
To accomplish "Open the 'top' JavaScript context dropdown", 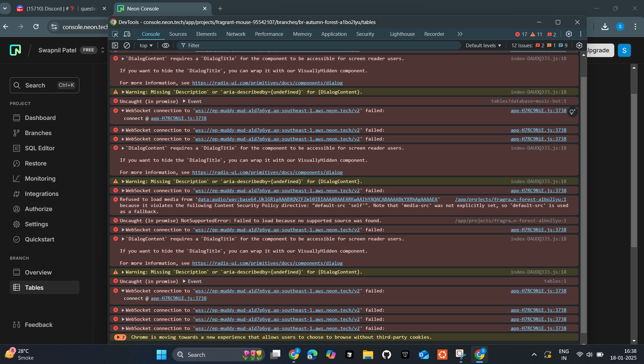I will (146, 45).
